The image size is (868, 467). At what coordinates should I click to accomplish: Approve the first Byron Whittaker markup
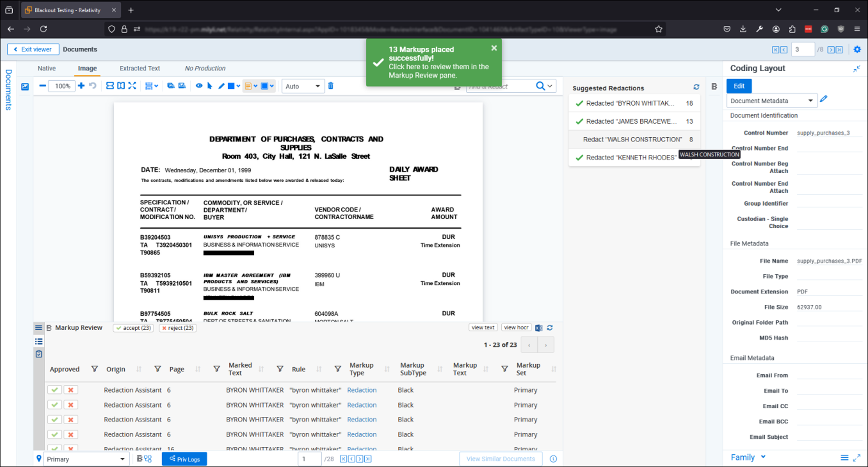tap(54, 390)
